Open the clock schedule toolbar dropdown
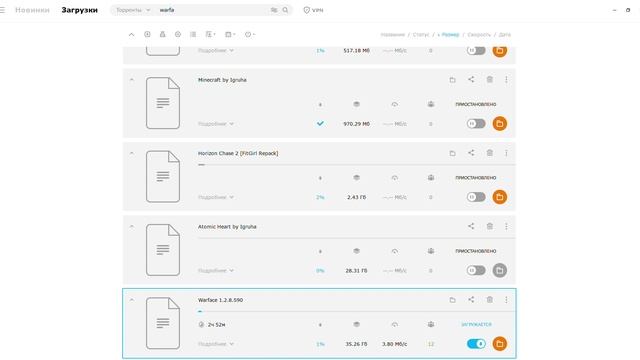This screenshot has width=640, height=360. click(x=250, y=34)
